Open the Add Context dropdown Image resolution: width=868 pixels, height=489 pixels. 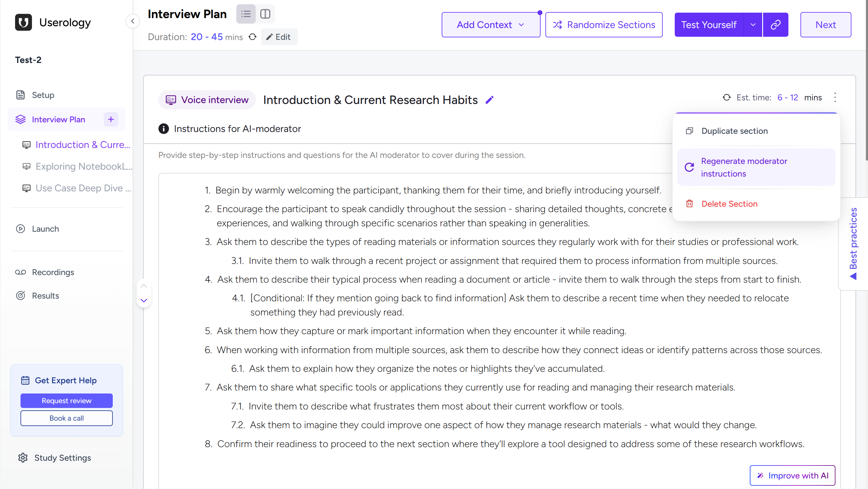[x=491, y=25]
